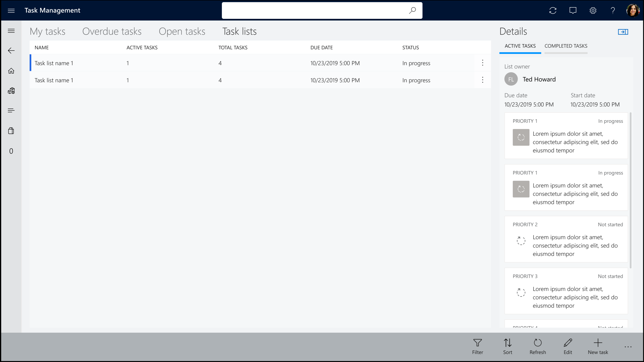Click the search icon in top bar
644x362 pixels.
(412, 10)
